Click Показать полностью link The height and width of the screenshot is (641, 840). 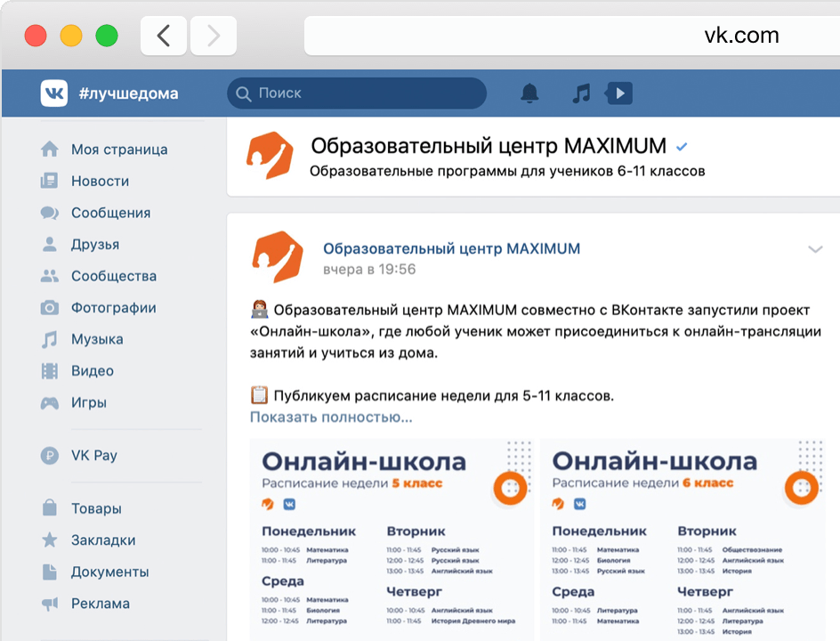pos(331,417)
